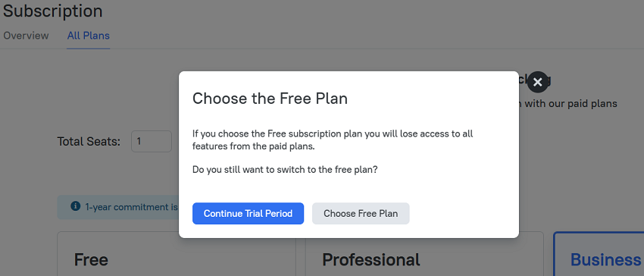The image size is (644, 276).
Task: Click the lose access warning paragraph
Action: (333, 140)
